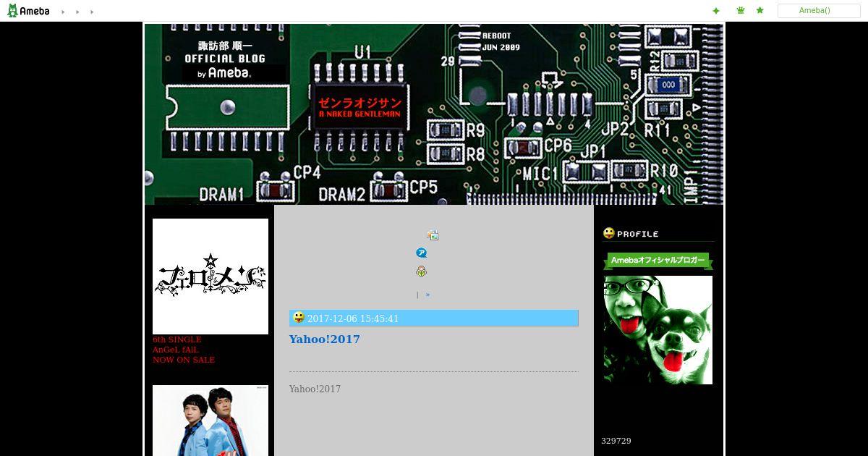Select the first small arrow in top bar
Image resolution: width=868 pixels, height=456 pixels.
(x=63, y=12)
